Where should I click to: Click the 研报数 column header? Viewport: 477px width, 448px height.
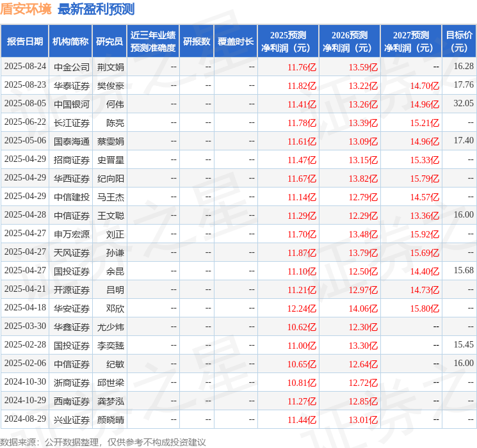pyautogui.click(x=197, y=42)
